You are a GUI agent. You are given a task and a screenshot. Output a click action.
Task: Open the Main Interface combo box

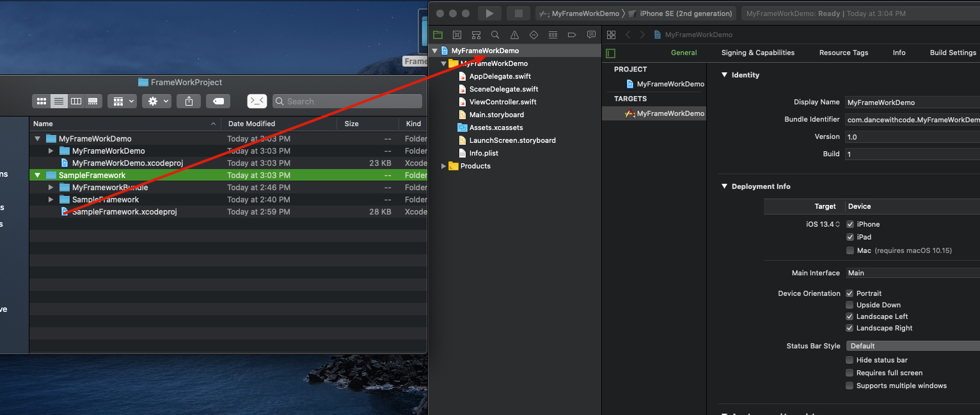tap(913, 273)
